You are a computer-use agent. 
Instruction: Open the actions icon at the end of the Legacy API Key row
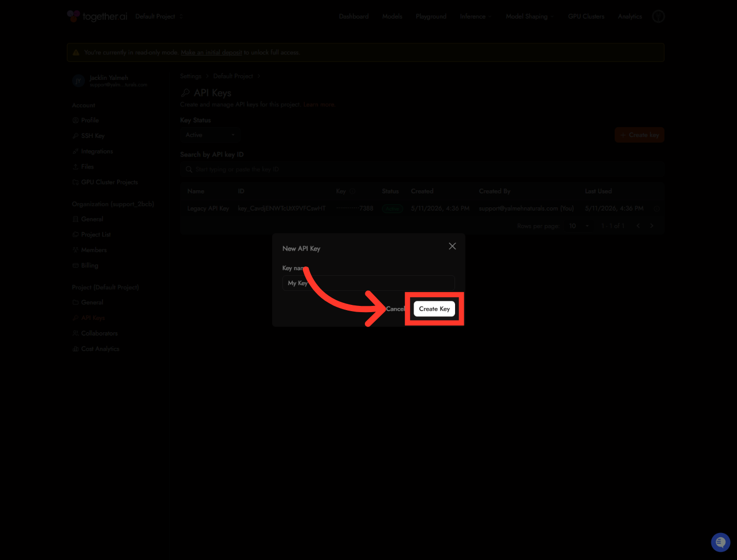[x=657, y=208]
